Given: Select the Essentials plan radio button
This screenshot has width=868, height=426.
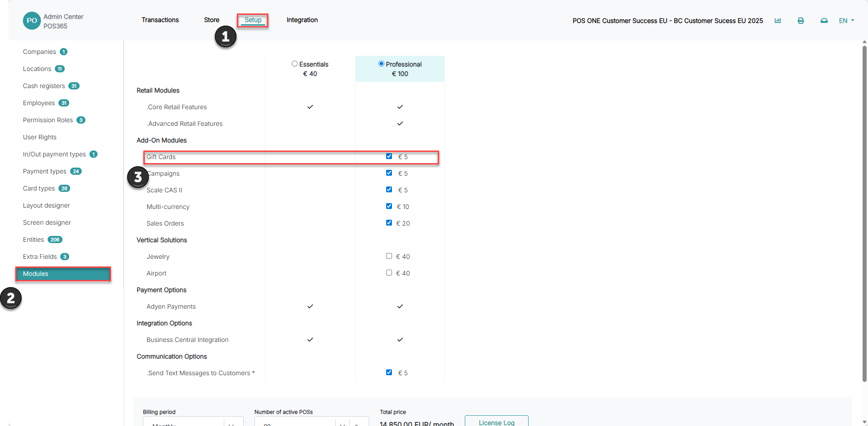Looking at the screenshot, I should 294,64.
